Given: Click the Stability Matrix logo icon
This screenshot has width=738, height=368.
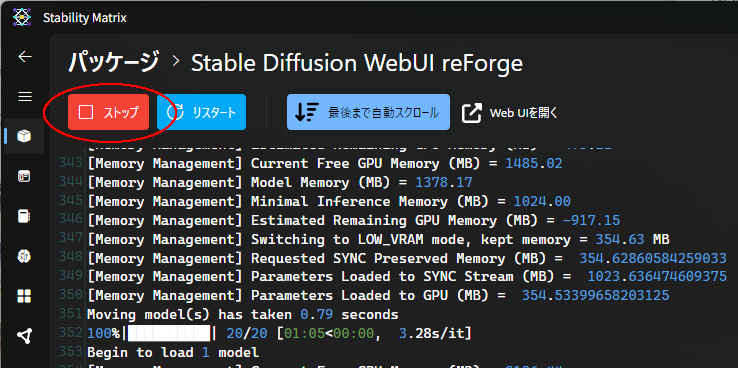Looking at the screenshot, I should click(x=22, y=18).
